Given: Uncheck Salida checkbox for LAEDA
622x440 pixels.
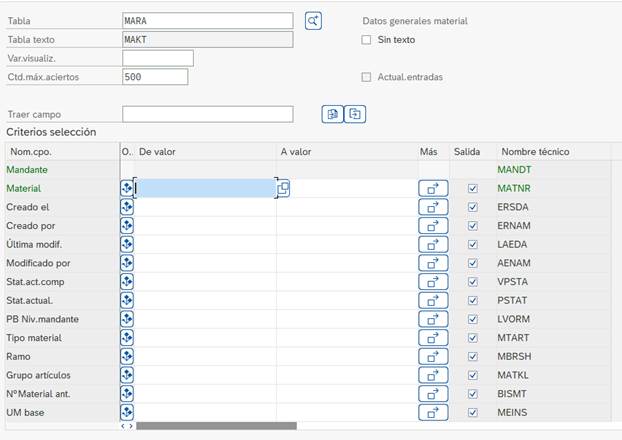Looking at the screenshot, I should (x=472, y=244).
